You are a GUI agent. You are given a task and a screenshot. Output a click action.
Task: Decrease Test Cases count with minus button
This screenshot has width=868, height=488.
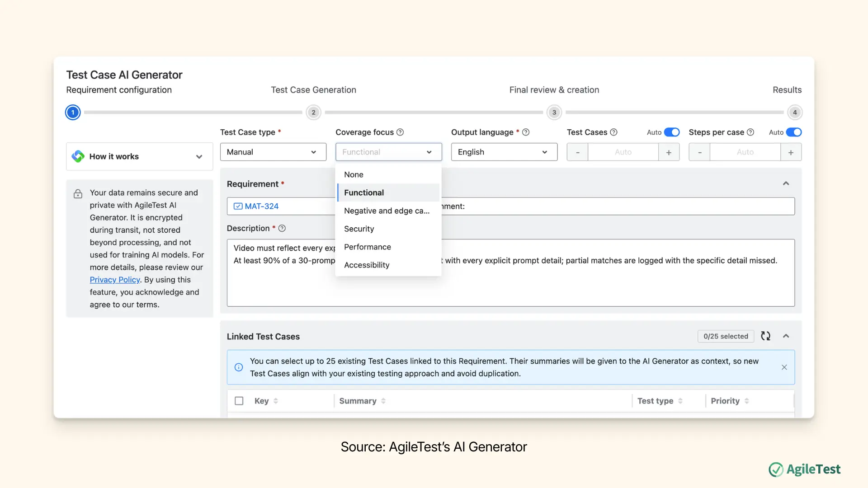(577, 152)
